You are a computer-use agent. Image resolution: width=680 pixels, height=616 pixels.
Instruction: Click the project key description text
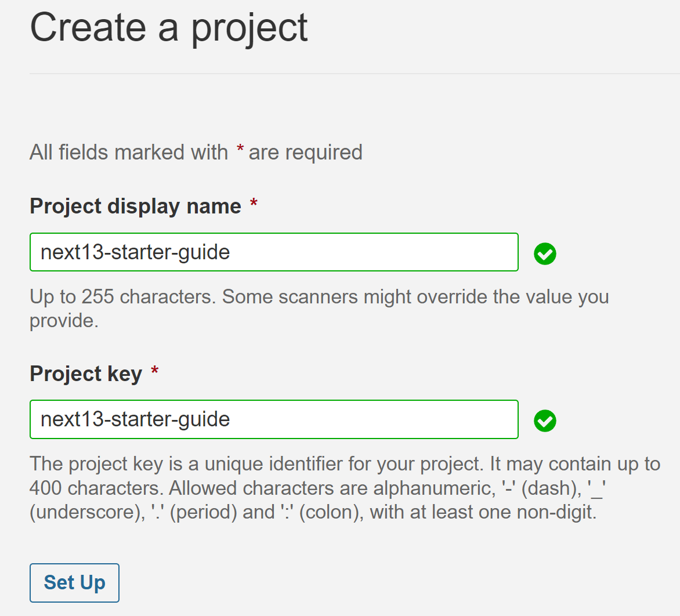point(345,488)
